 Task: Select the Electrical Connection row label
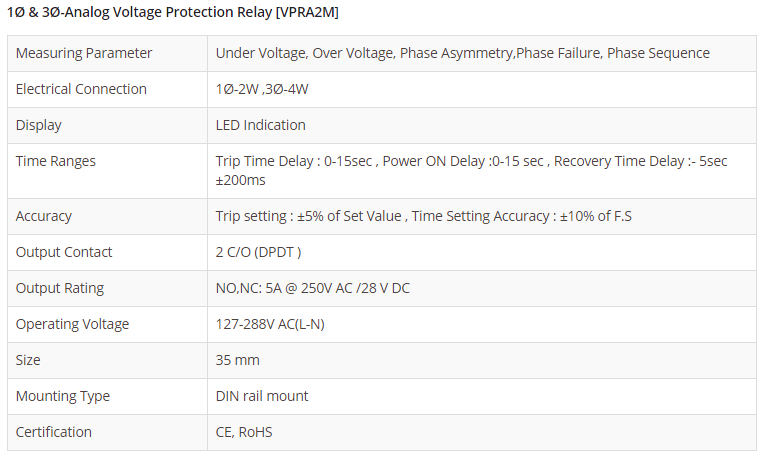point(81,89)
